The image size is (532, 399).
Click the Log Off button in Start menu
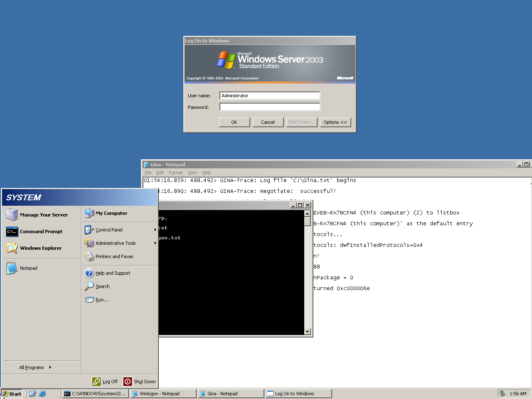tap(105, 382)
